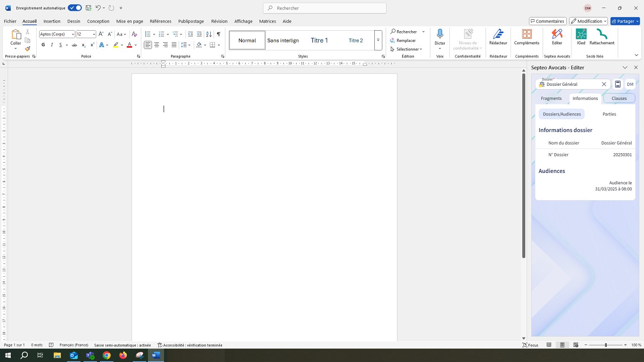Open Windows taskbar search

(x=24, y=355)
